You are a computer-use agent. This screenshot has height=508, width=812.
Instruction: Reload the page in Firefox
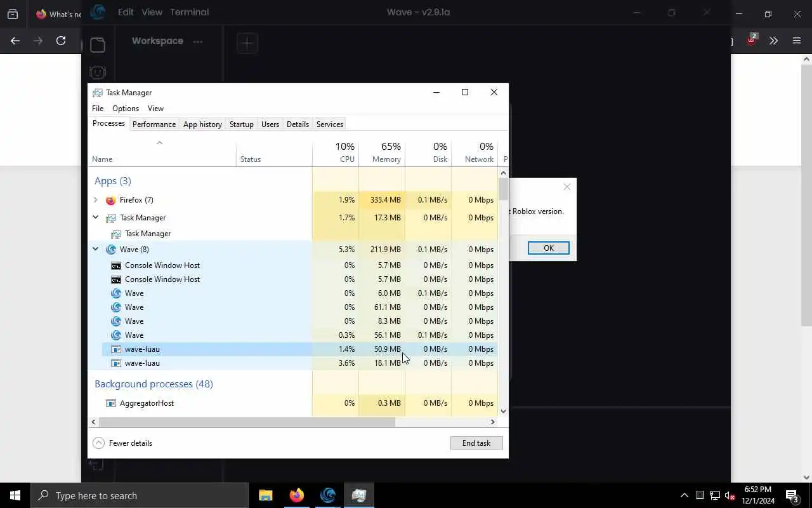61,41
